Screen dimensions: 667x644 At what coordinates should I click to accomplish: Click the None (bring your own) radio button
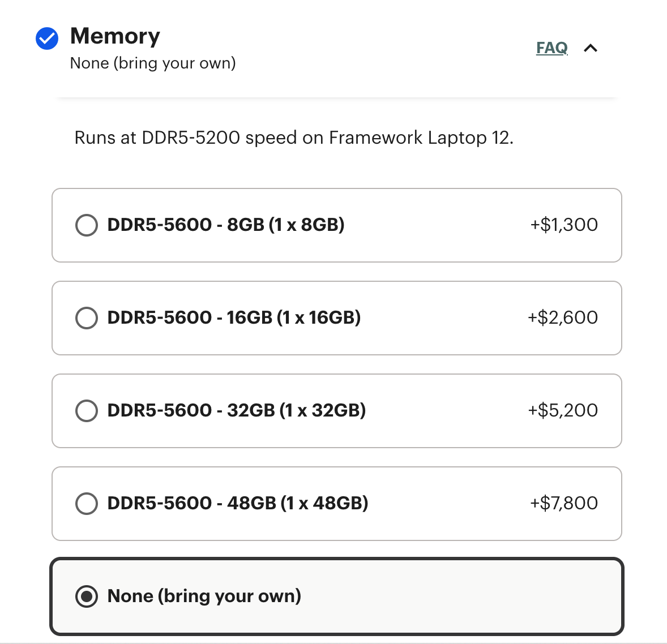(87, 596)
